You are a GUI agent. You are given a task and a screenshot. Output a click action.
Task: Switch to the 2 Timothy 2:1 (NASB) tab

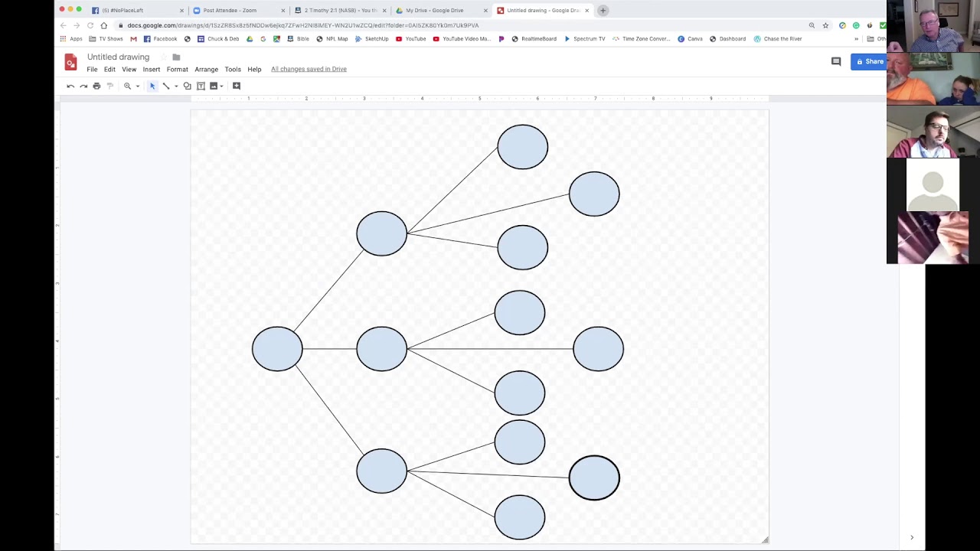coord(340,10)
